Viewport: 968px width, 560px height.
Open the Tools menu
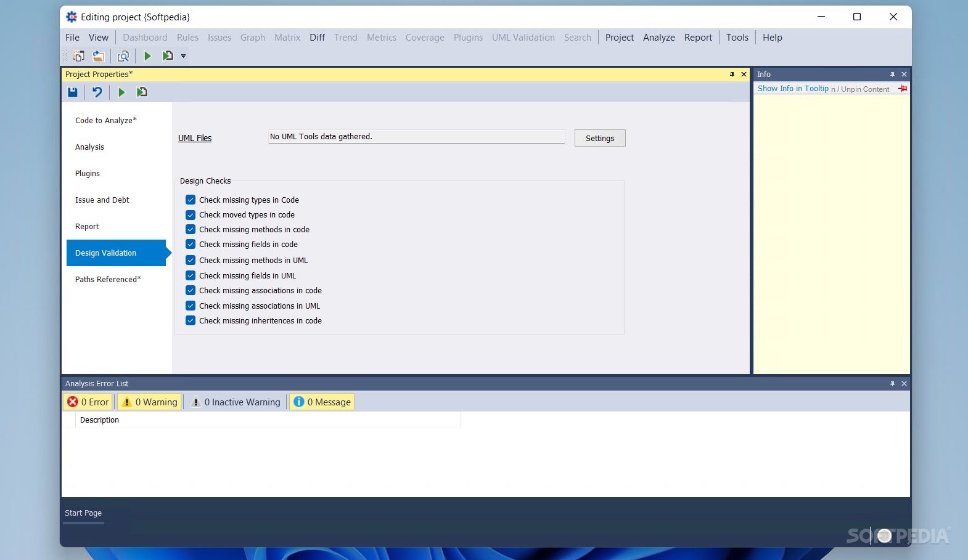(737, 38)
